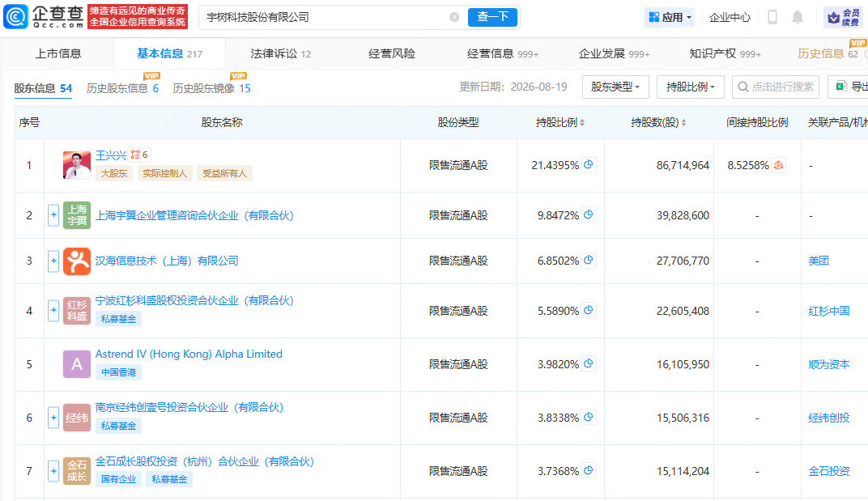Click the 国有企业 tag under 金石成长
The height and width of the screenshot is (501, 868).
click(118, 479)
